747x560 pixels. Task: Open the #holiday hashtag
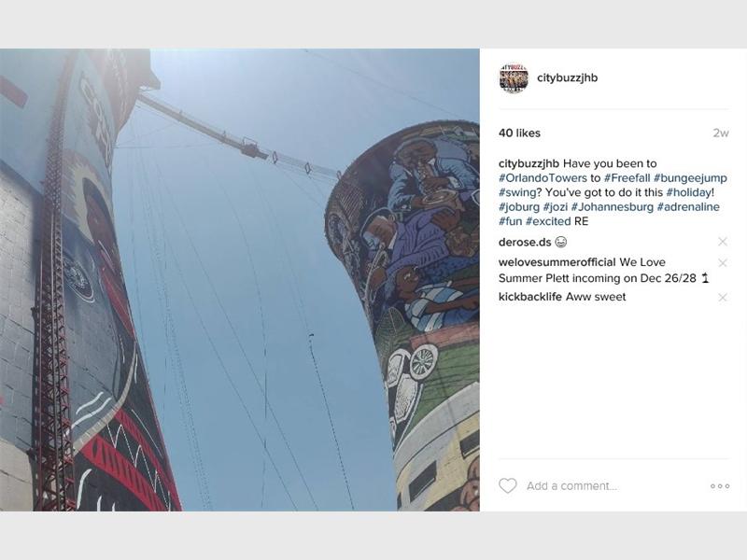689,192
